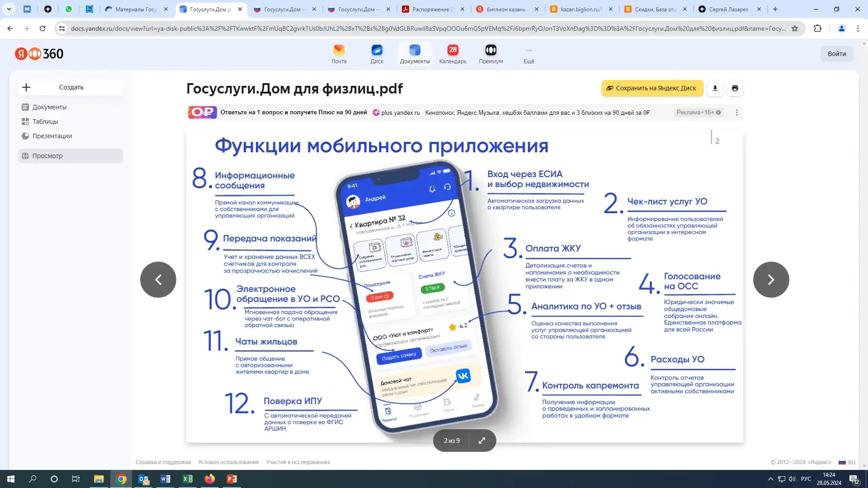The image size is (868, 488).
Task: Print the document via printer icon
Action: pyautogui.click(x=735, y=88)
